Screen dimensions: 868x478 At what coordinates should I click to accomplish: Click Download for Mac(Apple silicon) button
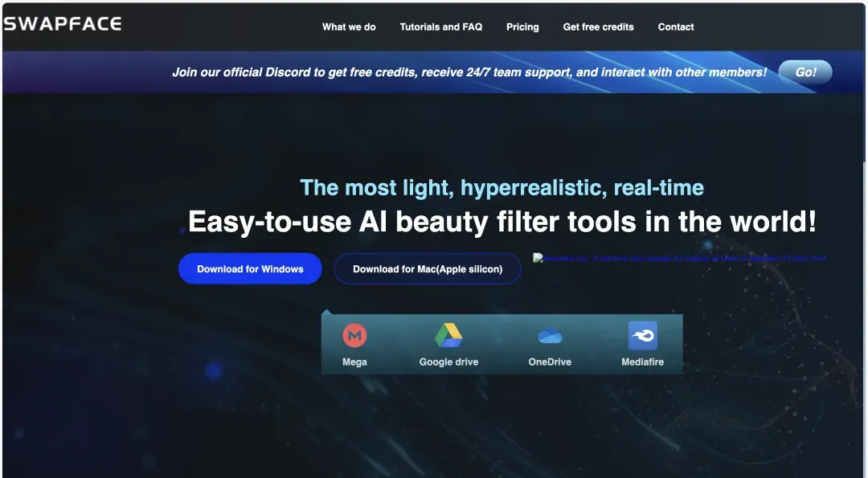click(x=428, y=269)
